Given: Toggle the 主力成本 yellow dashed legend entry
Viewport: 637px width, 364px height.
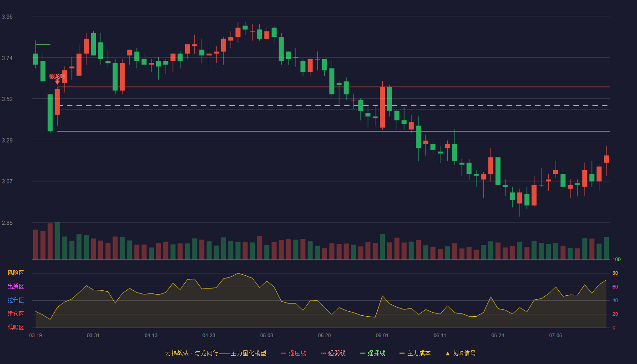Looking at the screenshot, I should pos(415,353).
